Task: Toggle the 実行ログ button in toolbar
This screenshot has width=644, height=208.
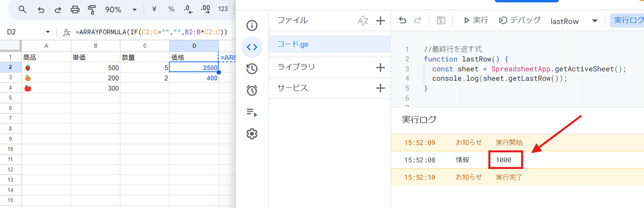Action: pos(628,20)
